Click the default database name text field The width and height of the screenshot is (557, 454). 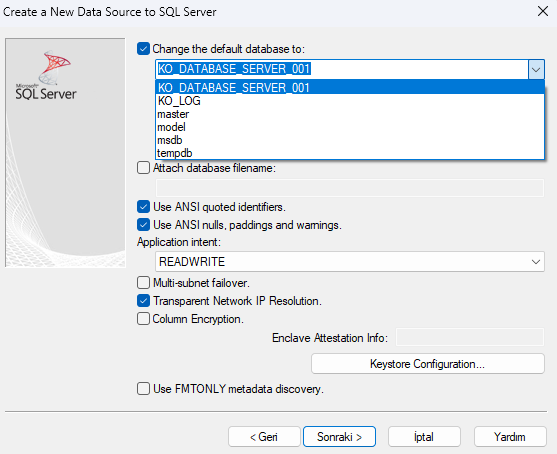click(x=342, y=69)
